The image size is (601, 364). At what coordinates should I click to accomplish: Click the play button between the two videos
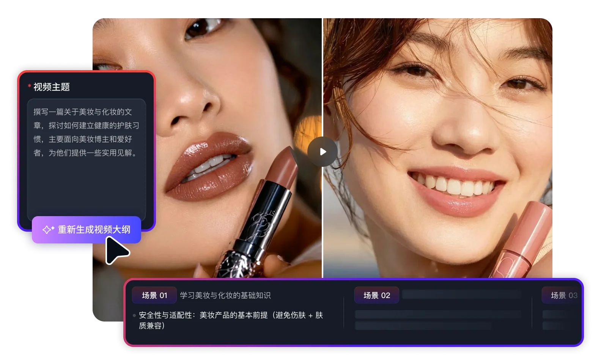[323, 152]
